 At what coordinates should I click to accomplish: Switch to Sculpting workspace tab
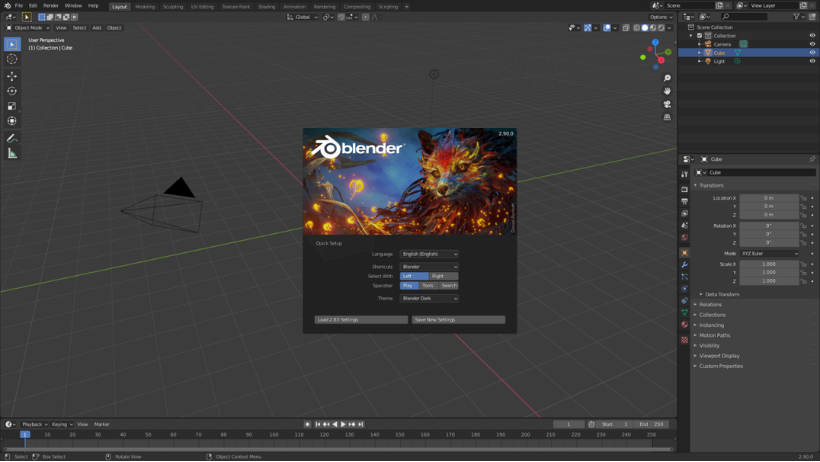(173, 7)
